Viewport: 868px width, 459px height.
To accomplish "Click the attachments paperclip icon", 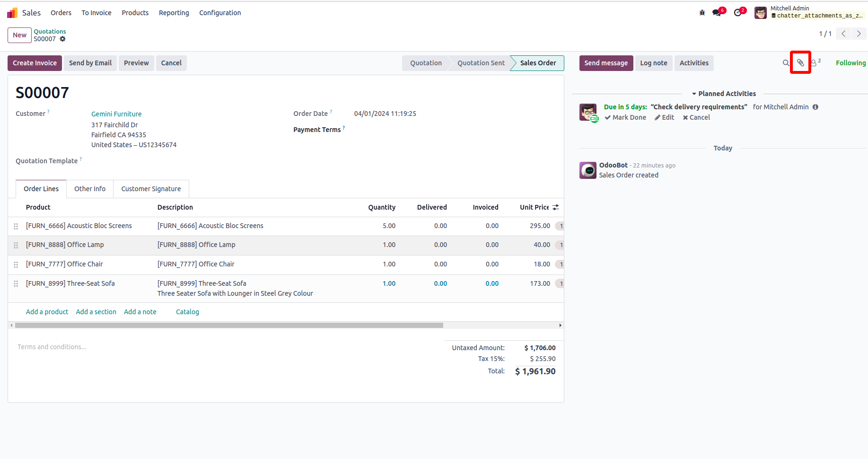I will [x=800, y=63].
